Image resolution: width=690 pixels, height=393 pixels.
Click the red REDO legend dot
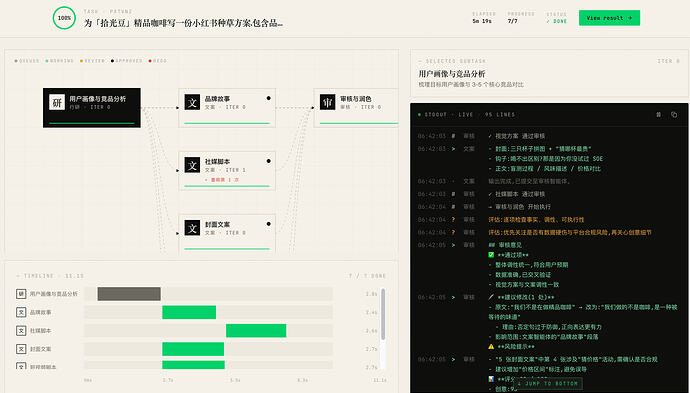click(150, 61)
